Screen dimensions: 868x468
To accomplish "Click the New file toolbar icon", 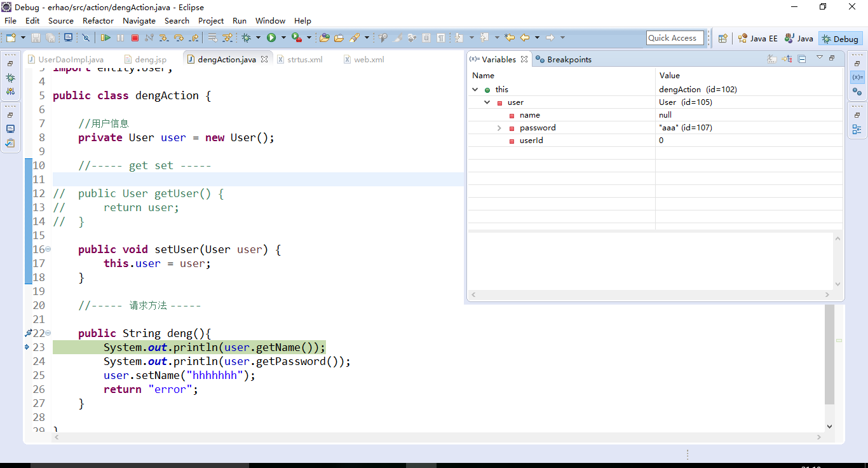I will click(x=11, y=38).
